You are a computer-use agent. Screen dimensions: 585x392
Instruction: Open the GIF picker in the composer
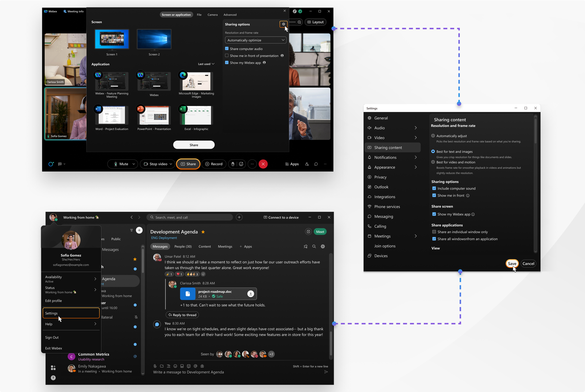click(182, 366)
